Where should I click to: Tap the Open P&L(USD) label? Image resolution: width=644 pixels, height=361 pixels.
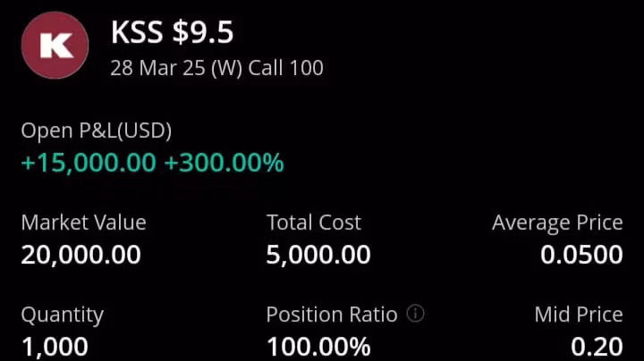[x=97, y=130]
